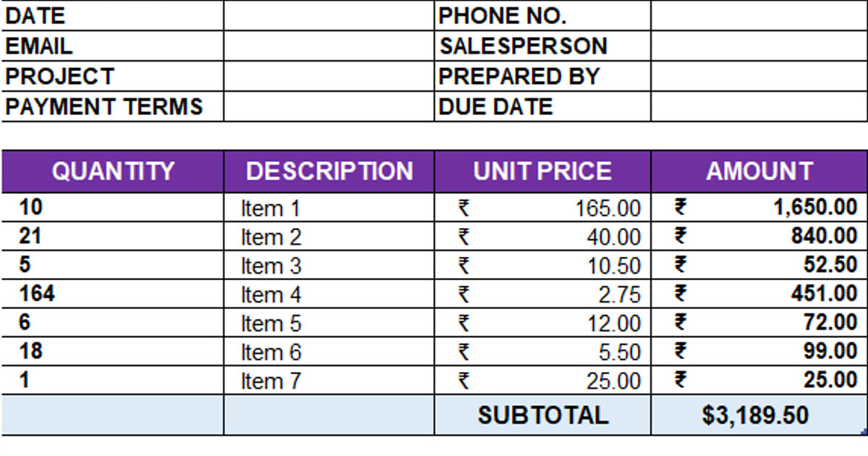Select the amount cell showing 451.00

coord(759,294)
